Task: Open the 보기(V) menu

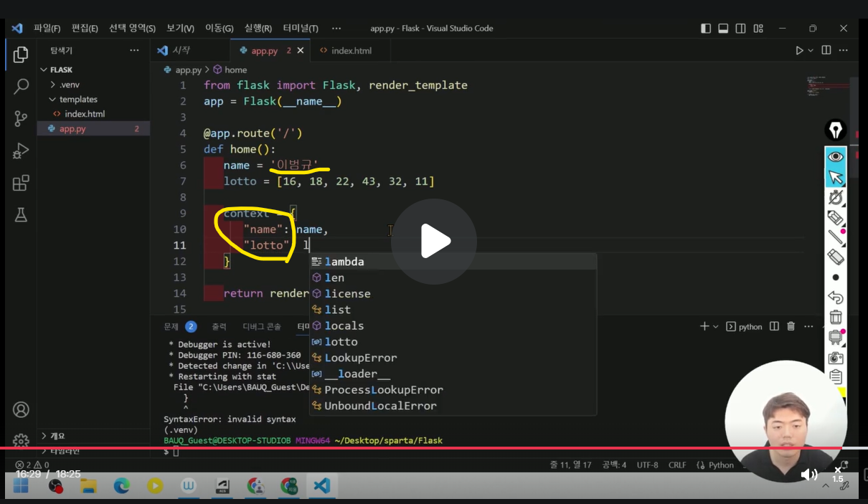Action: (x=180, y=28)
